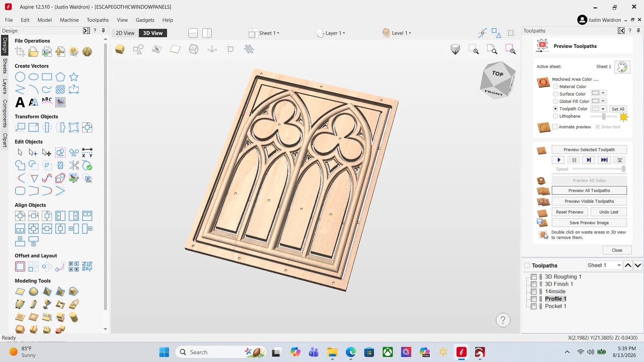Expand the Surface Color swatch dropdown
644x362 pixels.
tap(603, 93)
